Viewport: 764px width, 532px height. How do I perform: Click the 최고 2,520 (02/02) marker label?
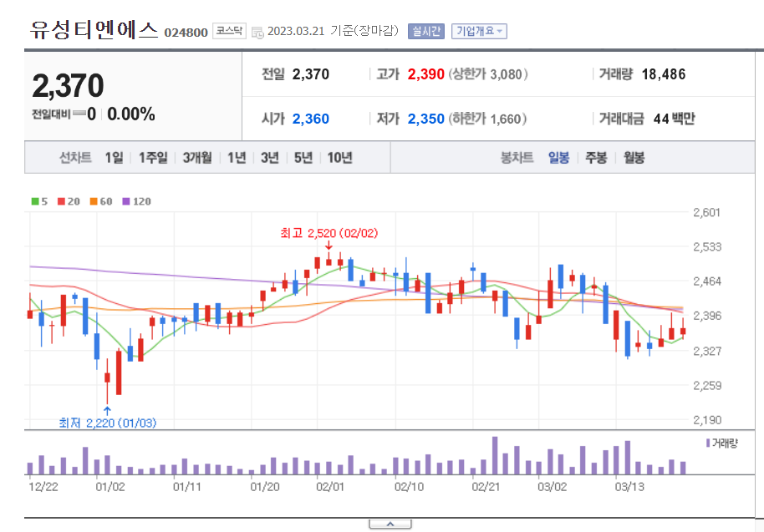(329, 233)
